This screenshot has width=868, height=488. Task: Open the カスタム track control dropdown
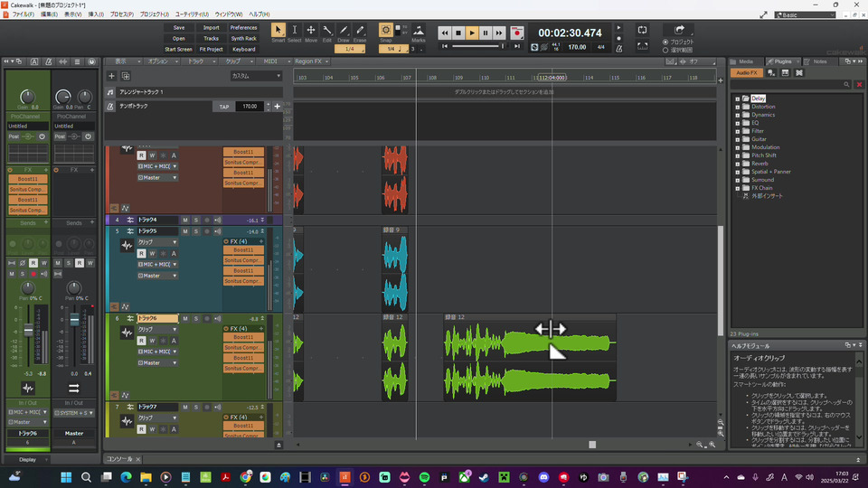(256, 76)
